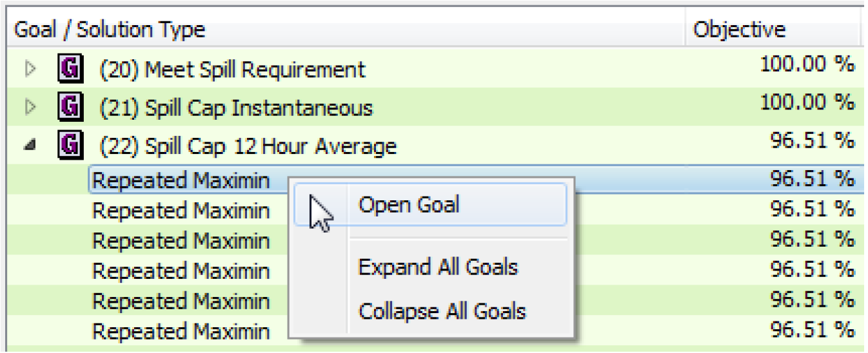The height and width of the screenshot is (353, 868).
Task: Select Expand All Goals in context menu
Action: click(438, 267)
